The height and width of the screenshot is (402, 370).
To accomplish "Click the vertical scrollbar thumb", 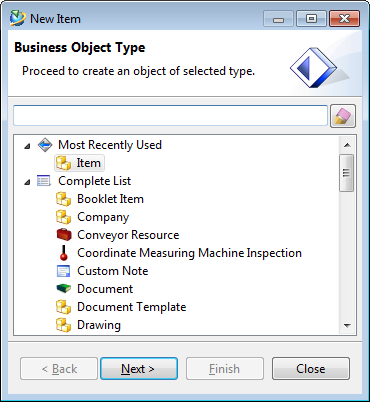I will click(x=347, y=173).
